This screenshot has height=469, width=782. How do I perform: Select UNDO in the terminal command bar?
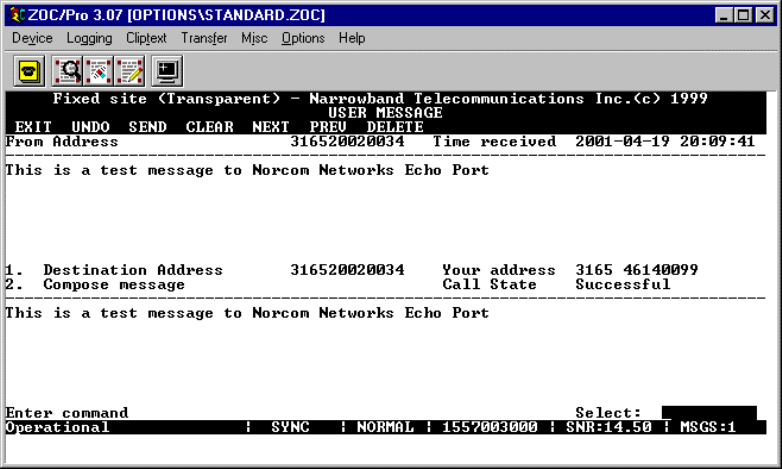pos(90,127)
